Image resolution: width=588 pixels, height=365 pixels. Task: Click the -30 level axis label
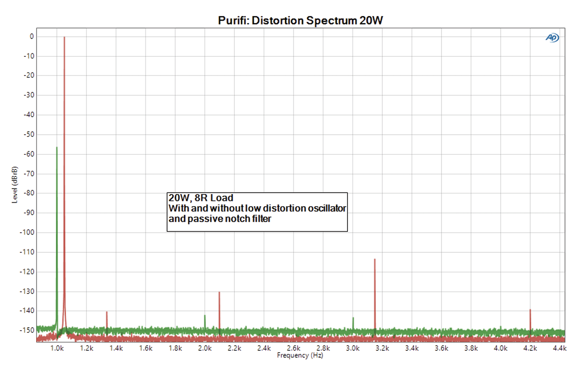point(28,95)
